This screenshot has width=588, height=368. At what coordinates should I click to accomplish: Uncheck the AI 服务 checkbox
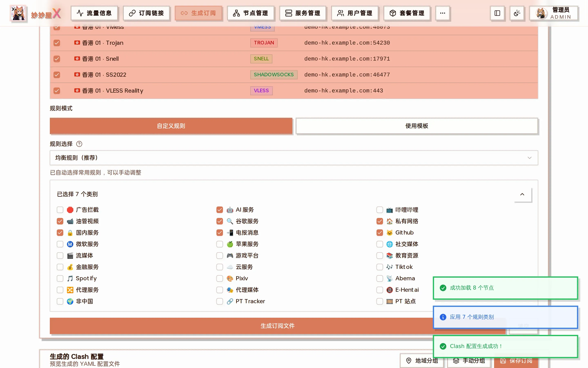point(220,210)
